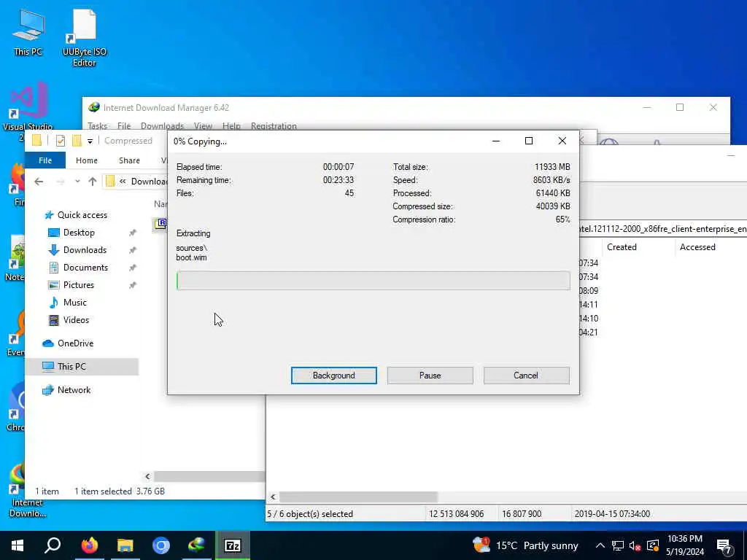Open Registration menu in Internet Download Manager

click(274, 125)
